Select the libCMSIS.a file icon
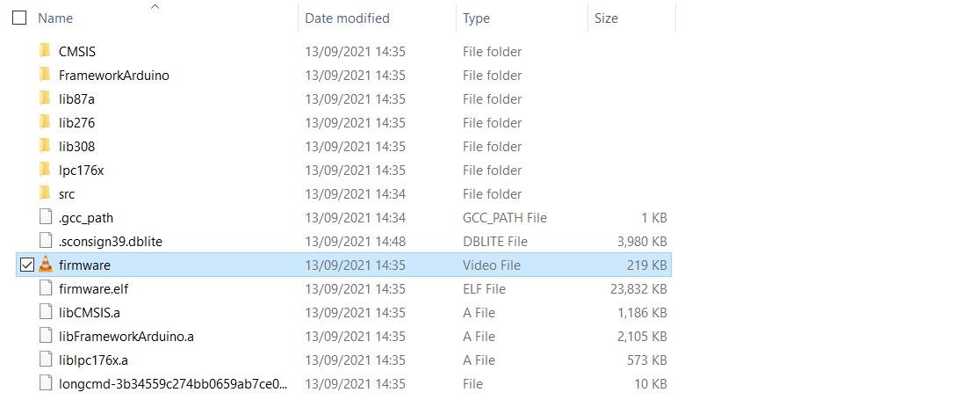980x407 pixels. [x=46, y=312]
